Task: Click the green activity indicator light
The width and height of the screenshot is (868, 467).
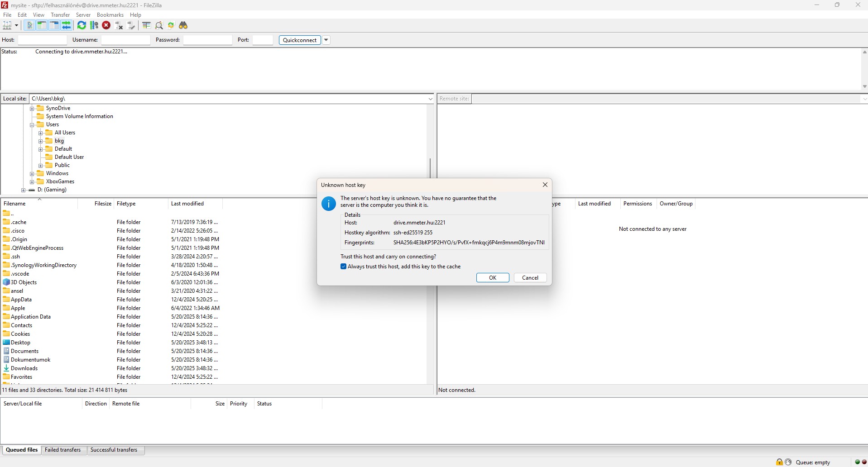Action: tap(857, 462)
